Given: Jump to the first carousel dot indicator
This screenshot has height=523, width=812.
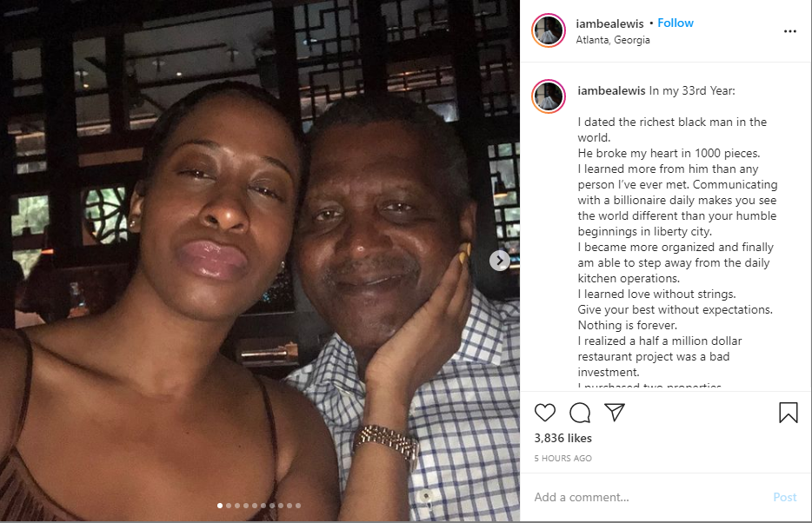Looking at the screenshot, I should [x=219, y=505].
